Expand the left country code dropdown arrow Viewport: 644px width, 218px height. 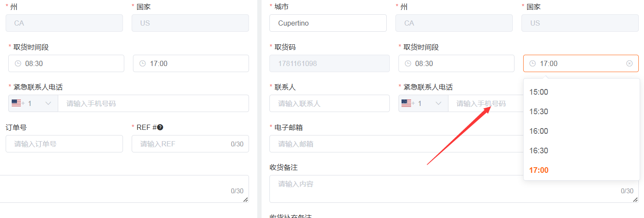click(48, 103)
